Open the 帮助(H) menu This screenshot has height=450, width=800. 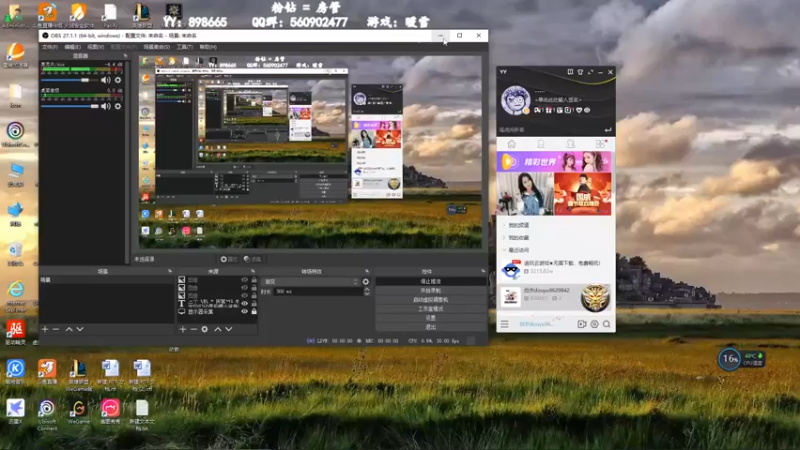point(208,47)
